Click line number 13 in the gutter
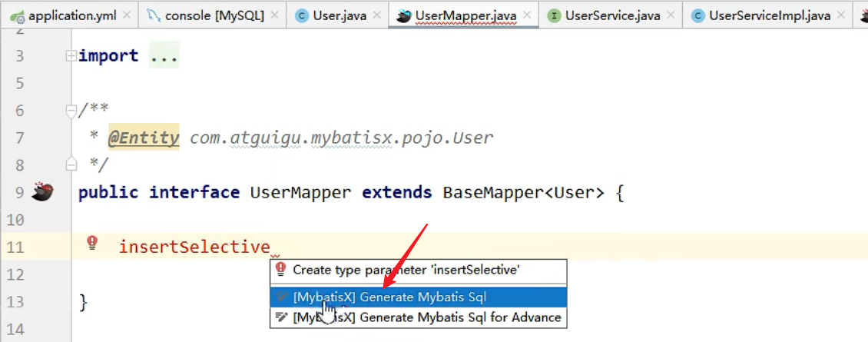Image resolution: width=868 pixels, height=342 pixels. click(x=16, y=302)
